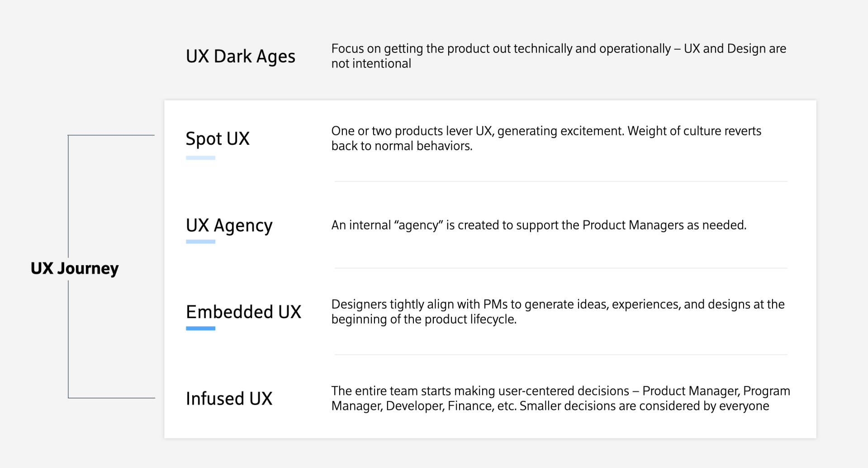Click the bright blue bar under Embedded UX

pyautogui.click(x=200, y=328)
